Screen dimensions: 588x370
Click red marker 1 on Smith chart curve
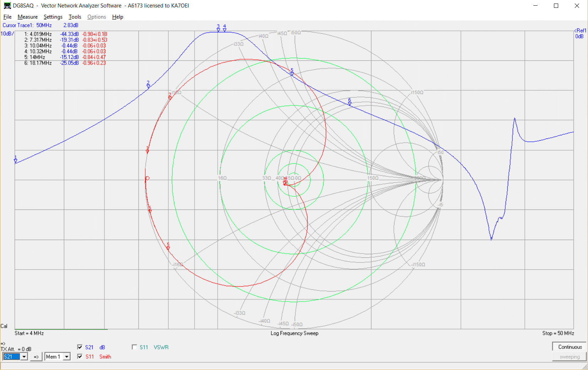147,151
